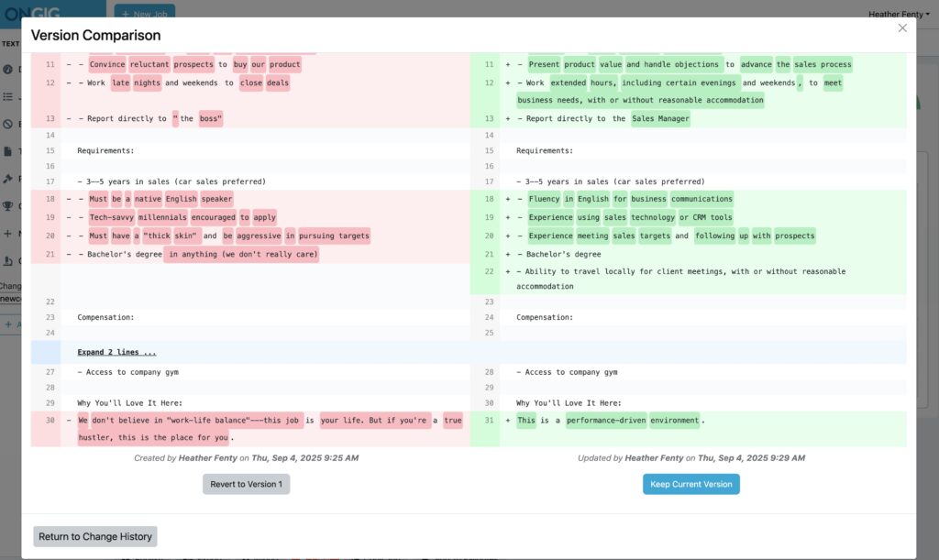Click 'hustler, this is the place' text
The height and width of the screenshot is (560, 939).
click(x=153, y=438)
